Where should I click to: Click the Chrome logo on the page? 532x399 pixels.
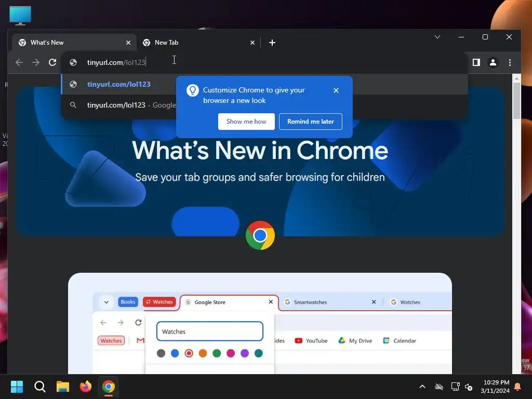click(x=260, y=235)
